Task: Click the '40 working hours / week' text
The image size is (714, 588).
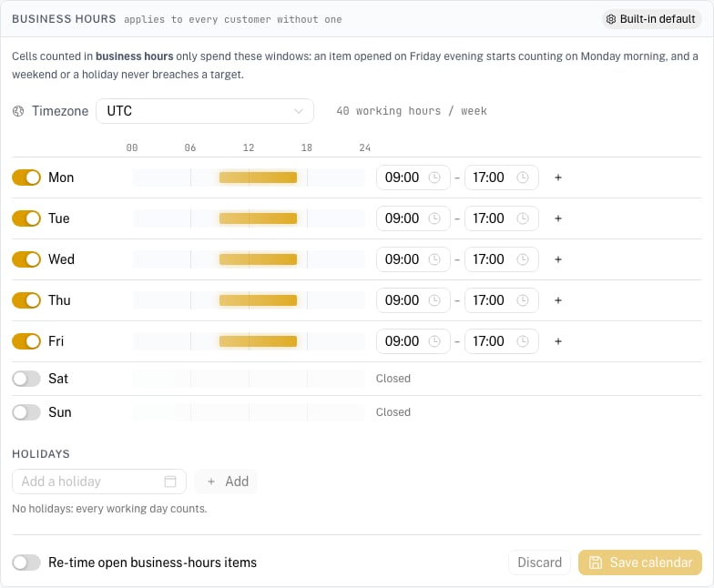Action: [412, 111]
